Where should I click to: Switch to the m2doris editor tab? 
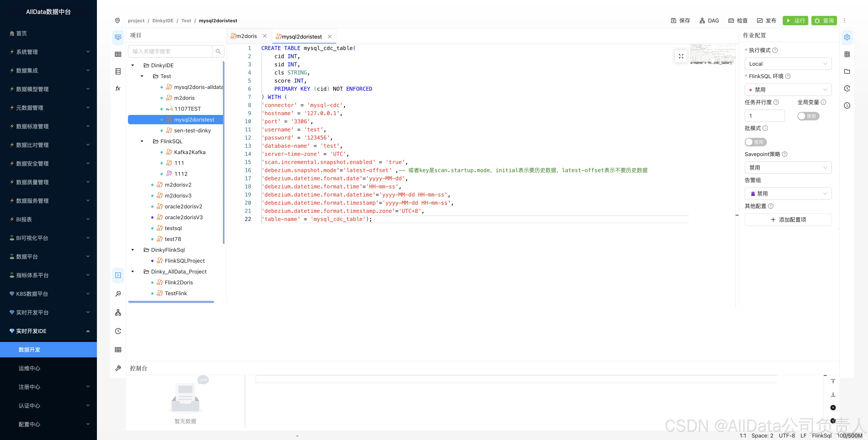(x=246, y=36)
